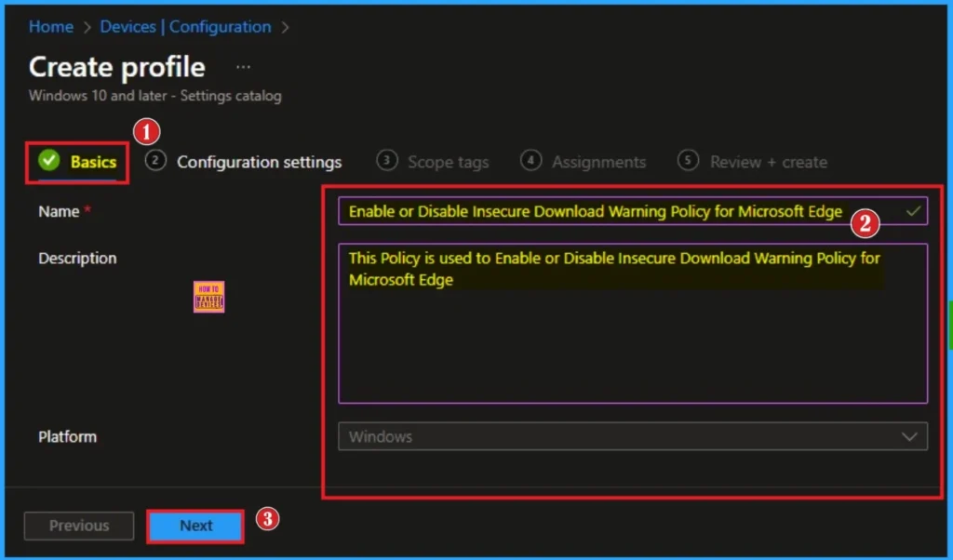This screenshot has height=560, width=953.
Task: Click the step 2 circle icon
Action: [x=155, y=161]
